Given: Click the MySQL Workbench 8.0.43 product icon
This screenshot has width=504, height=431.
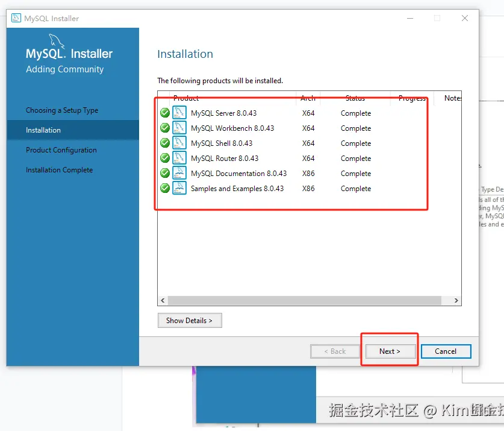Looking at the screenshot, I should [x=179, y=128].
